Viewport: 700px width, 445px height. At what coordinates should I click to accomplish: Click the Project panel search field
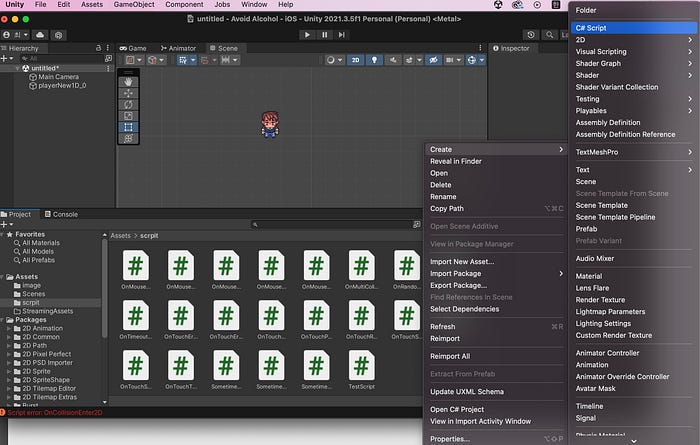tap(335, 225)
